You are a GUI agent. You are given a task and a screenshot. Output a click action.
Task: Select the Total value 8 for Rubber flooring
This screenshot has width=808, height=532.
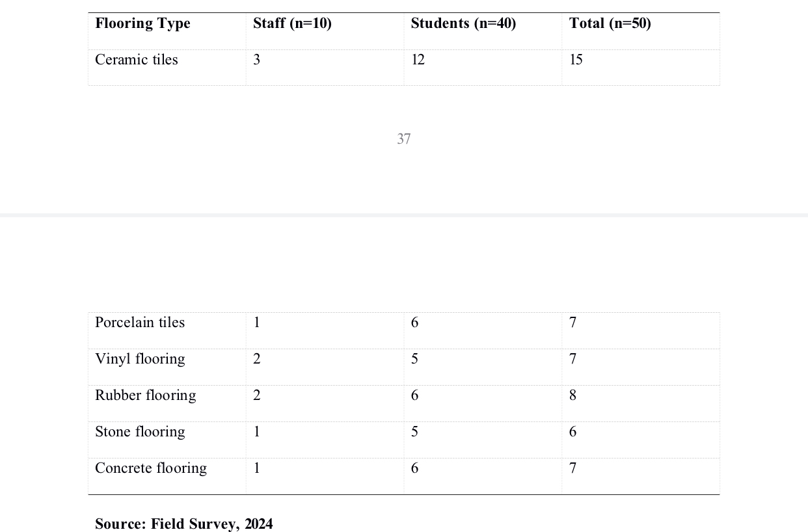click(x=572, y=395)
